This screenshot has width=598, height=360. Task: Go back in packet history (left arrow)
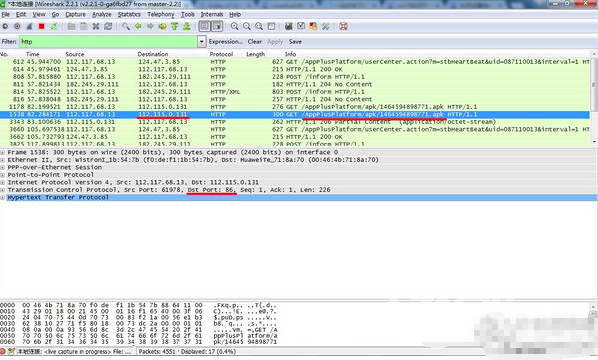[138, 26]
